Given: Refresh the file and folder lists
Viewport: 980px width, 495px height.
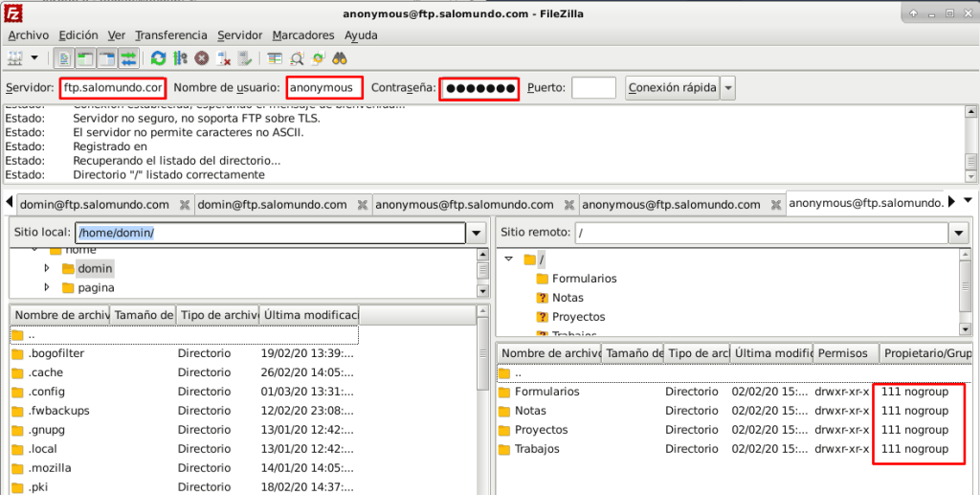Looking at the screenshot, I should [x=158, y=58].
